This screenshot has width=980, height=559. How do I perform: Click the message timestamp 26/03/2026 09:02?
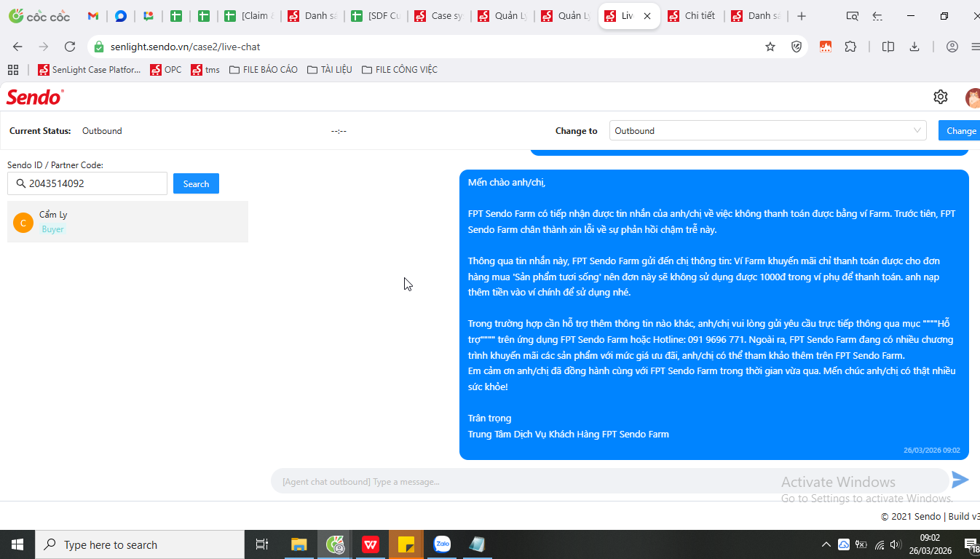coord(931,451)
